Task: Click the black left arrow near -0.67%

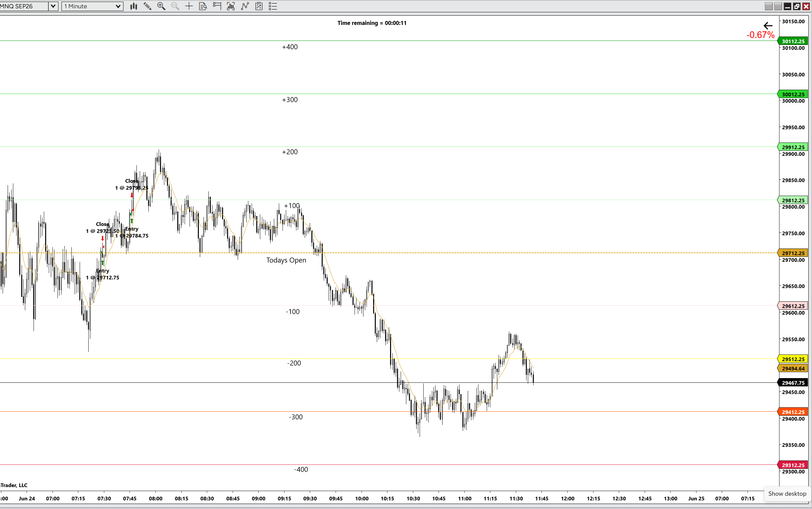Action: tap(768, 26)
